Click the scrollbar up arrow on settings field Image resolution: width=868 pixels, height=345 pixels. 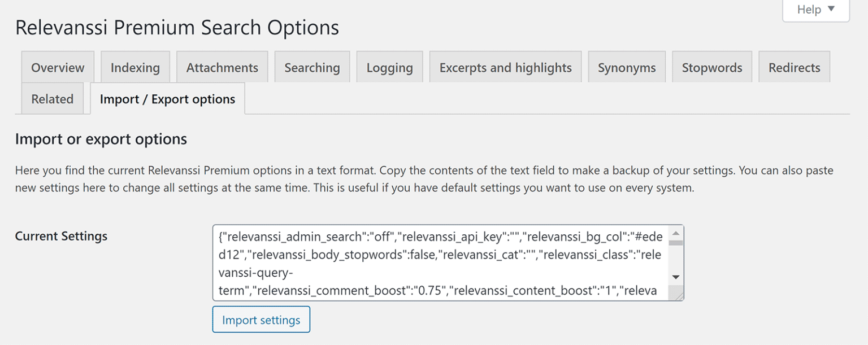[x=676, y=233]
